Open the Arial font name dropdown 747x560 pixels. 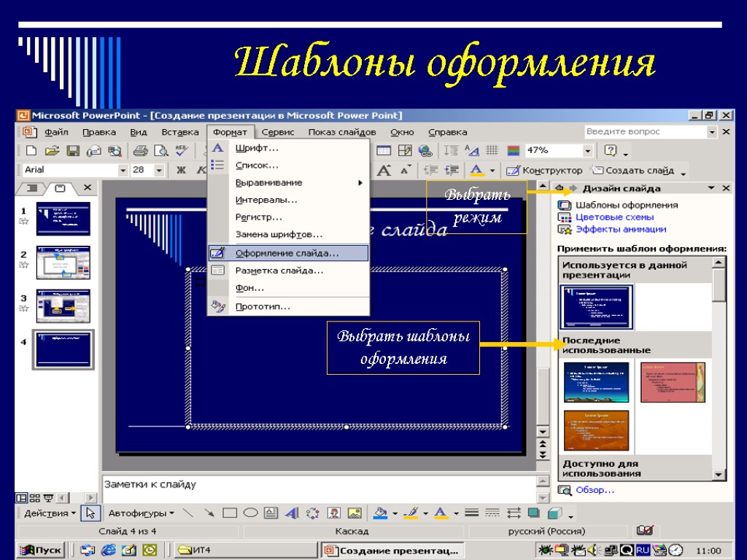[x=123, y=170]
